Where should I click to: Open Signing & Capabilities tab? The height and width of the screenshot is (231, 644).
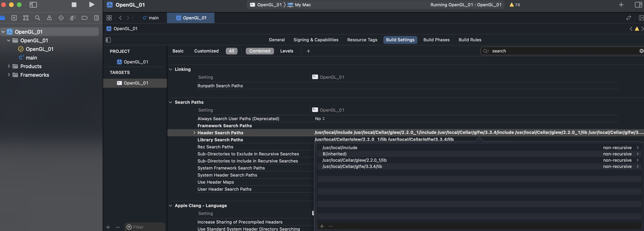tap(316, 40)
